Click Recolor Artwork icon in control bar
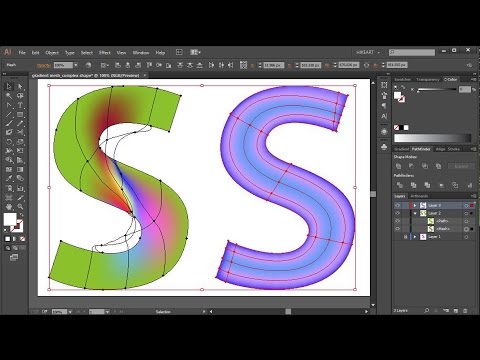The height and width of the screenshot is (360, 480). click(88, 65)
